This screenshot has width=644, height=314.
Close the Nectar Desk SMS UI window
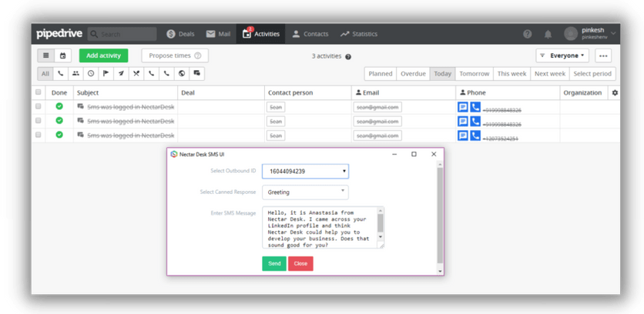[434, 155]
